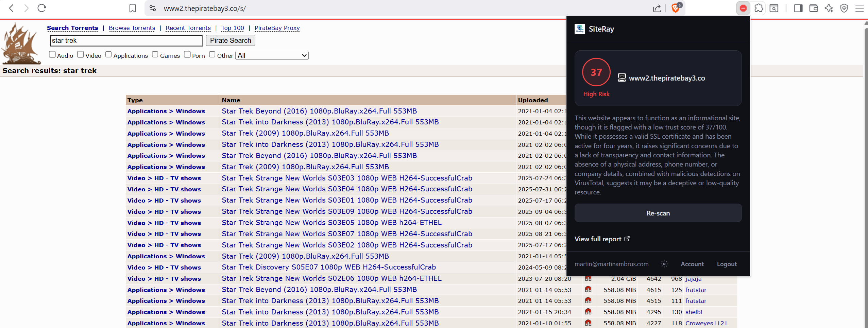
Task: Open Leo AI sparkle icon
Action: (829, 8)
